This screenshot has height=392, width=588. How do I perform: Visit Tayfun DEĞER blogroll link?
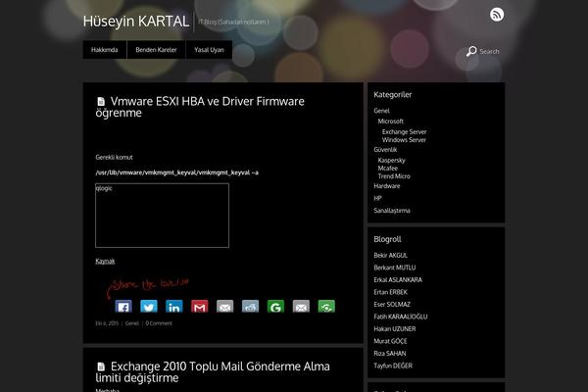[393, 366]
